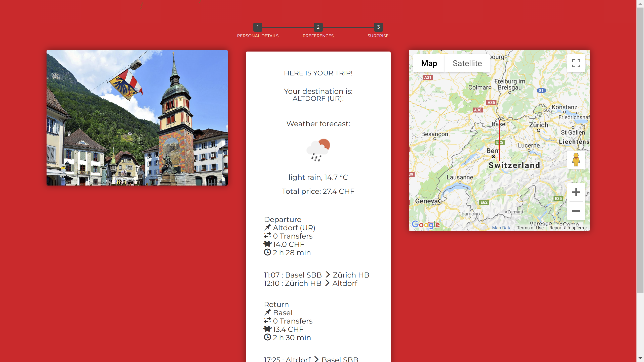Viewport: 644px width, 362px height.
Task: Click the departure clock duration icon
Action: coord(267,252)
